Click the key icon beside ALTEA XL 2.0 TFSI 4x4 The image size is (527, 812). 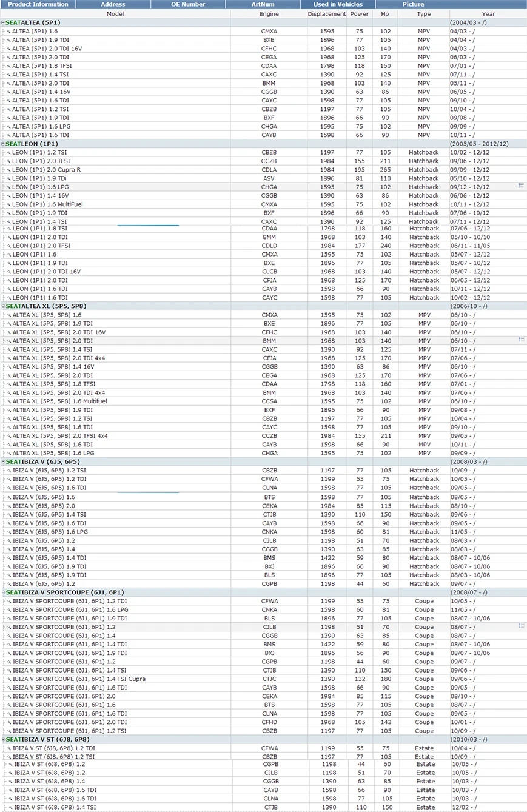[9, 436]
